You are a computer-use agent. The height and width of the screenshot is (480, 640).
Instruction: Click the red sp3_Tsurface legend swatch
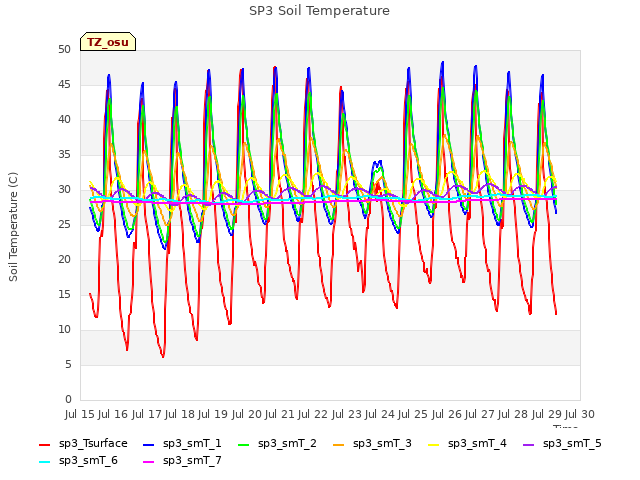click(x=44, y=444)
